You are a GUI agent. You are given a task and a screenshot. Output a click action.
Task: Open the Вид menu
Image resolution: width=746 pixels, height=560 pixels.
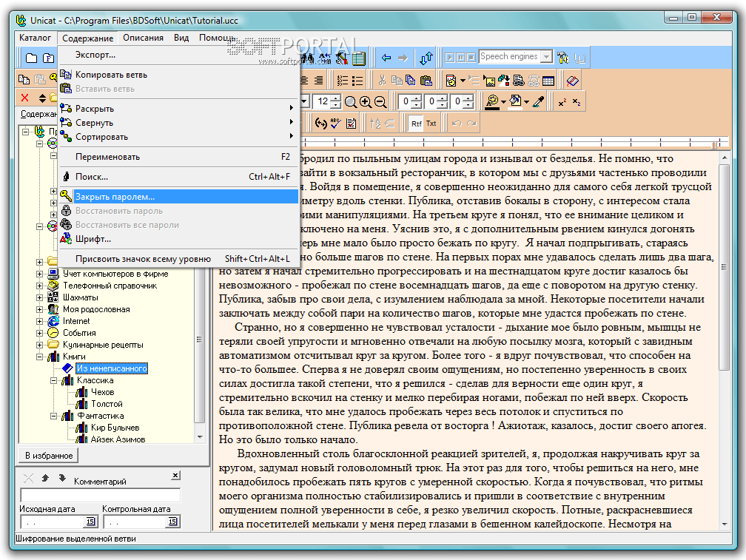(x=181, y=38)
